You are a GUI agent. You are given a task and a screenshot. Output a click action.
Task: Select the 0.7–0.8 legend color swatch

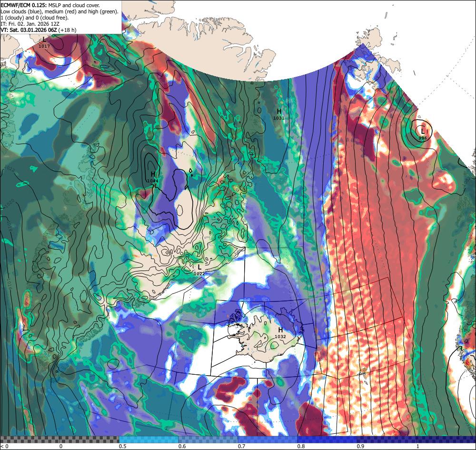click(268, 440)
